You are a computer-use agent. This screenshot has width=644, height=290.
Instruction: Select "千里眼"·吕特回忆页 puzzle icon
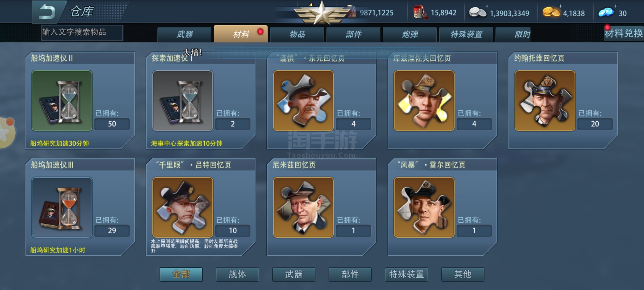click(x=183, y=207)
